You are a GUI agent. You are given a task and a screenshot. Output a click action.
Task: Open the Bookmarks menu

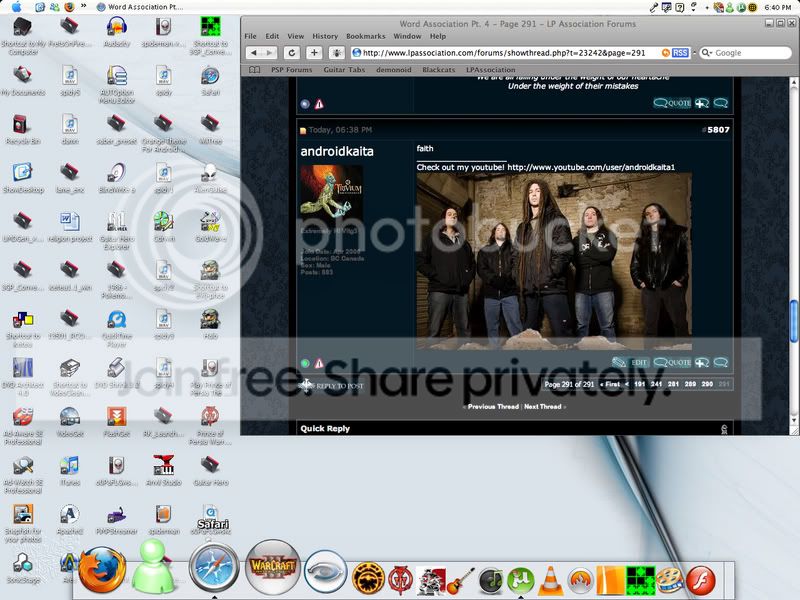[365, 36]
